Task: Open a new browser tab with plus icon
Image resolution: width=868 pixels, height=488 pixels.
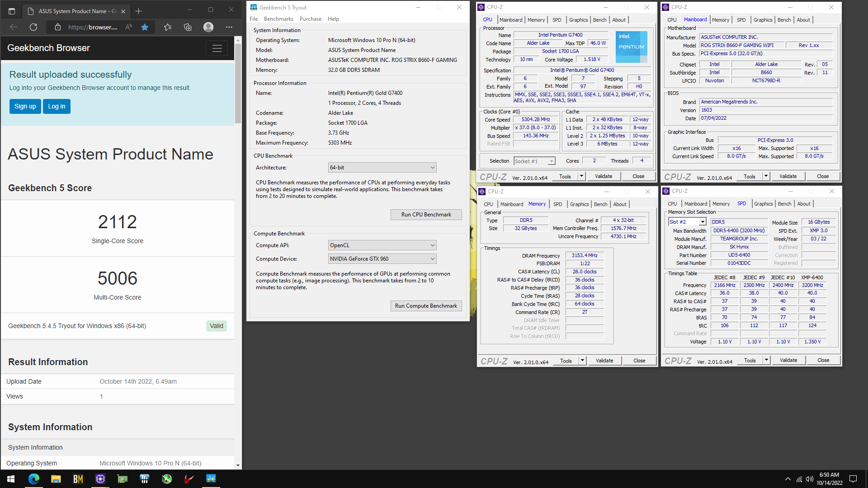Action: [139, 11]
